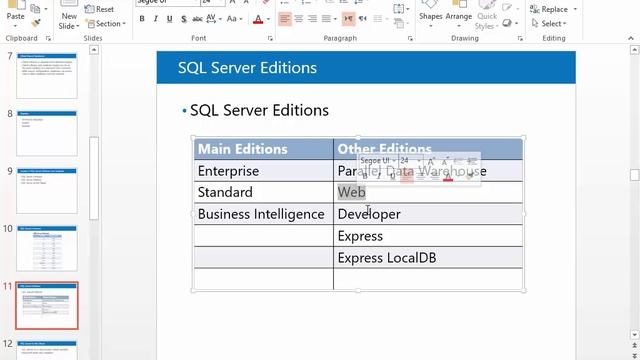The height and width of the screenshot is (360, 640).
Task: Select slide 8 thumbnail
Action: tap(47, 133)
